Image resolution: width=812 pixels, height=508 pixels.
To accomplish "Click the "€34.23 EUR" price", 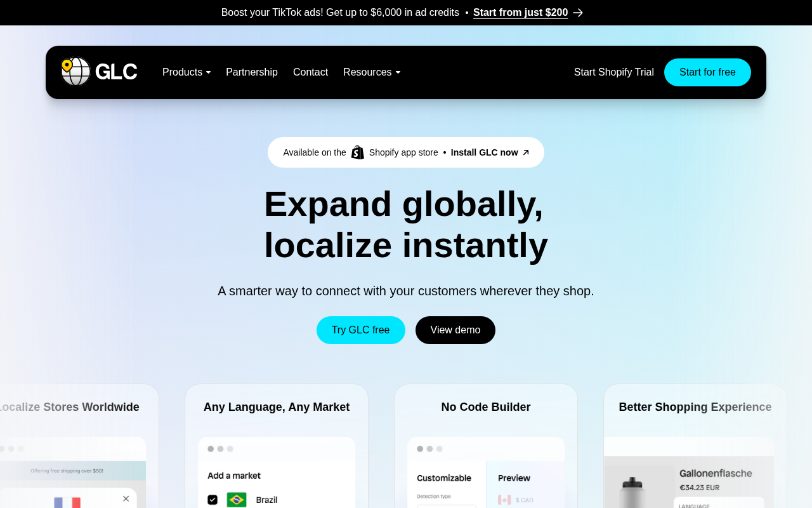I will tap(700, 488).
